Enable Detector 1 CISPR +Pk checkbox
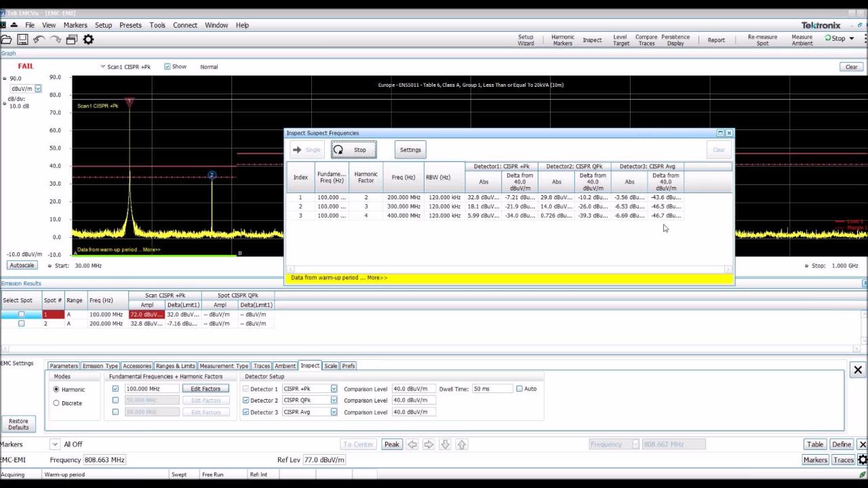The image size is (868, 488). 245,388
